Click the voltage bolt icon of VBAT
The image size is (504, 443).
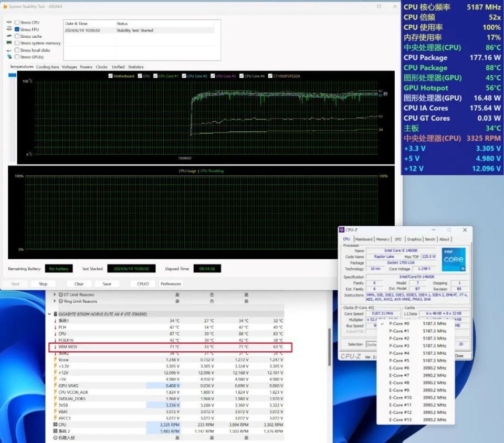(x=55, y=412)
